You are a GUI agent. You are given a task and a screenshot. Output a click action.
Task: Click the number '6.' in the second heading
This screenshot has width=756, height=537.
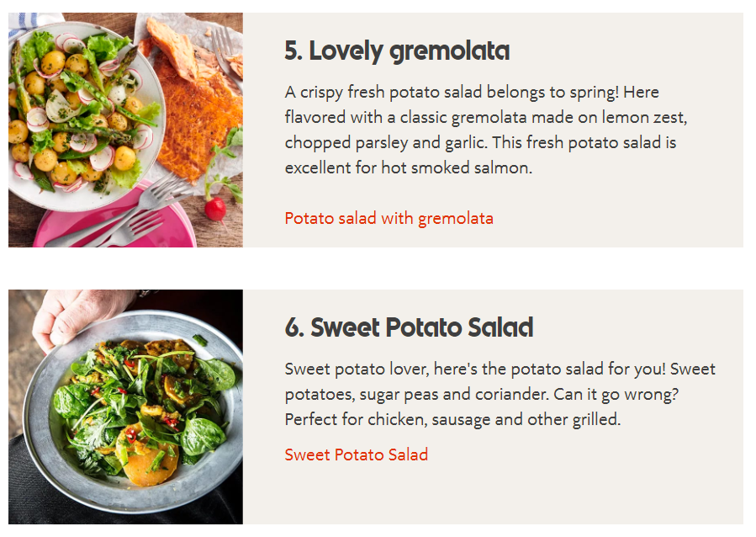(x=294, y=327)
